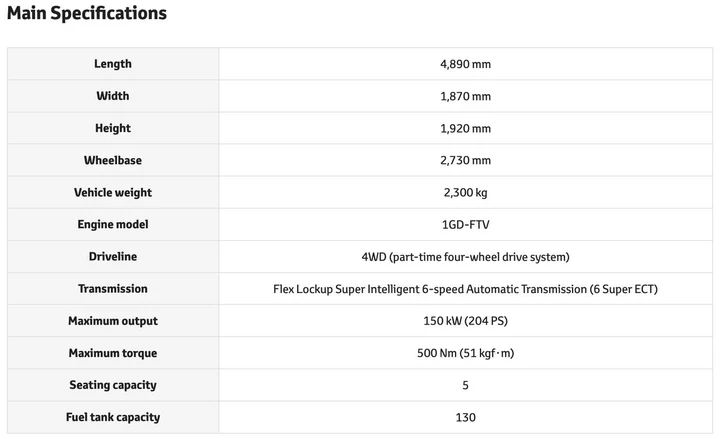This screenshot has width=720, height=441.
Task: Click the 4WD part-time driveline value
Action: (465, 257)
